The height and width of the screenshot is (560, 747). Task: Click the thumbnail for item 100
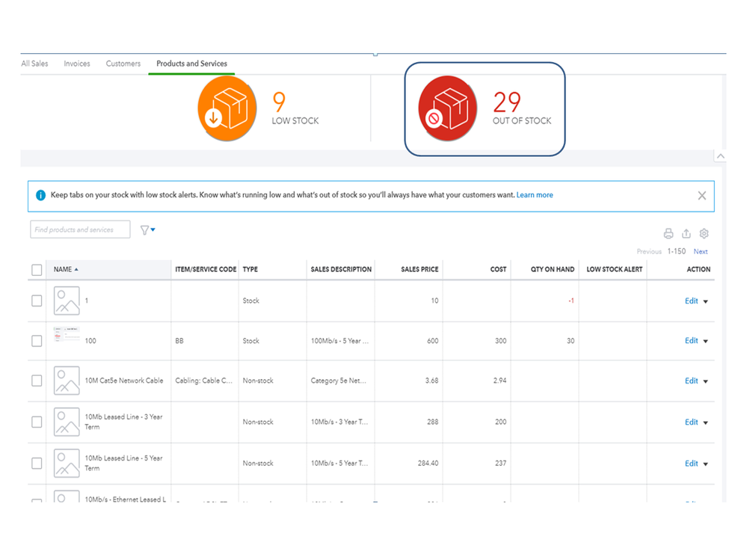[x=67, y=335]
